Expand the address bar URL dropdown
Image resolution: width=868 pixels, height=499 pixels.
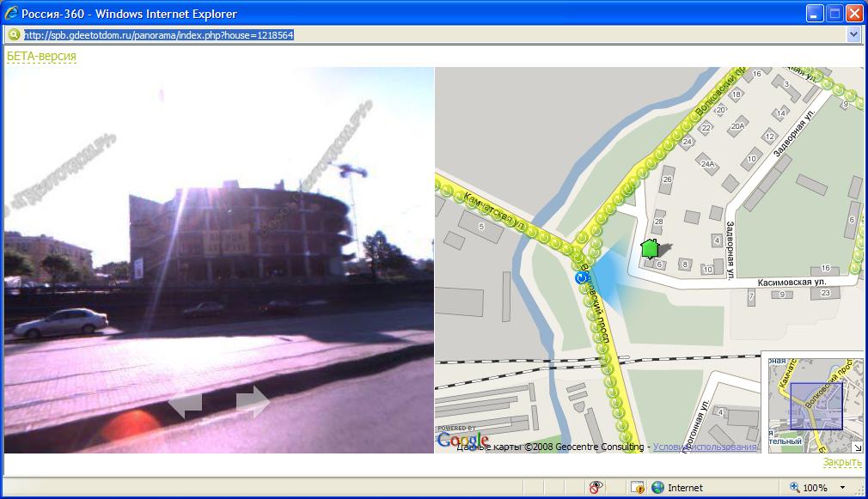[853, 35]
